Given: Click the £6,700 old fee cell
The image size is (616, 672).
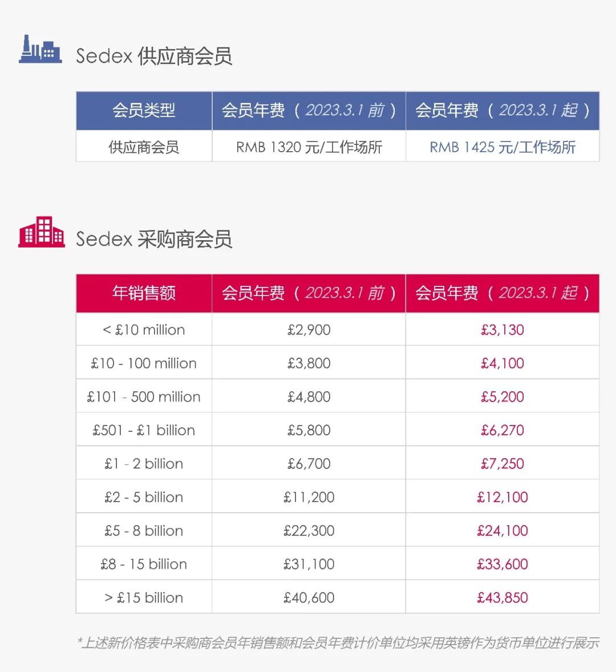Looking at the screenshot, I should point(309,464).
